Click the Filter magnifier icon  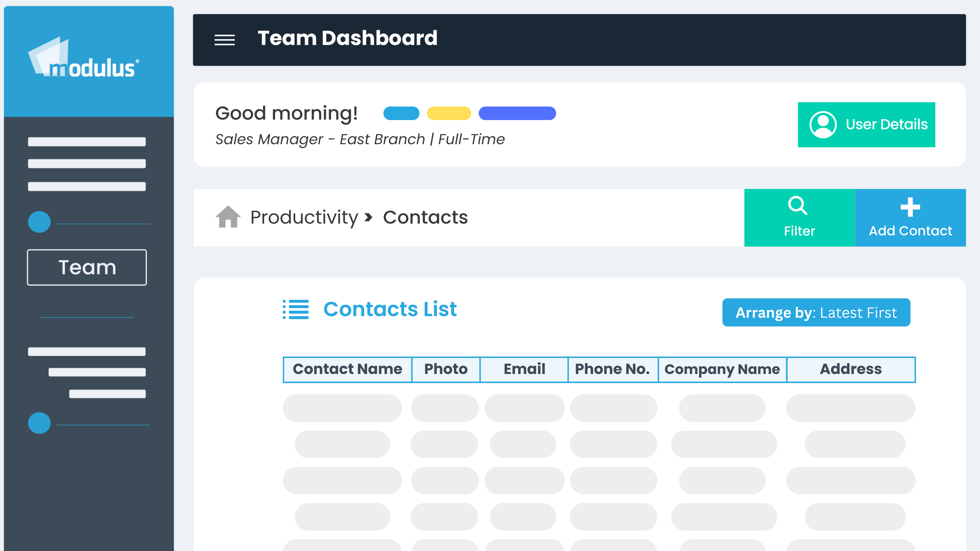click(x=797, y=206)
